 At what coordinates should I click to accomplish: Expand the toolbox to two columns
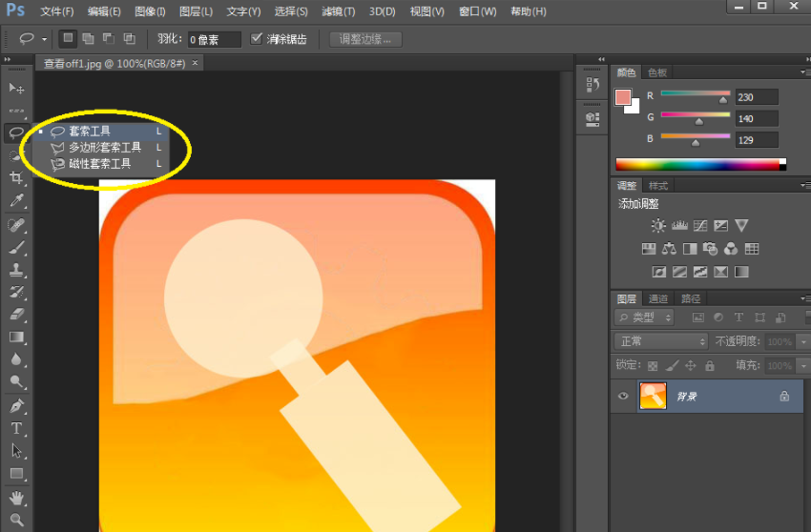click(x=8, y=59)
